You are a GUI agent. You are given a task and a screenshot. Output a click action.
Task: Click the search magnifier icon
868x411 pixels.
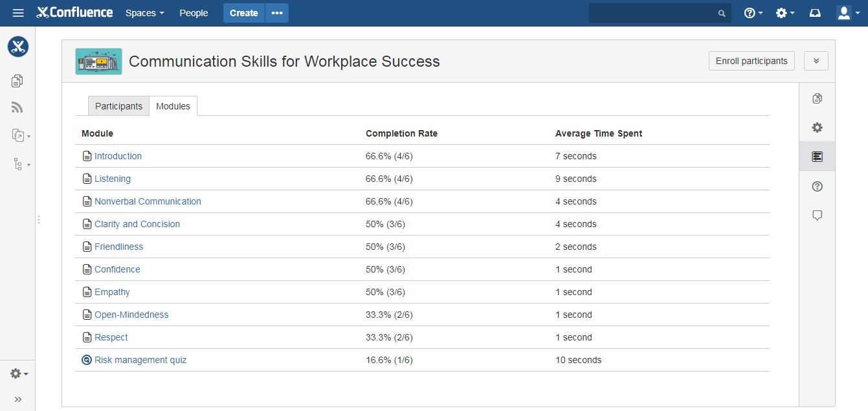pos(721,13)
